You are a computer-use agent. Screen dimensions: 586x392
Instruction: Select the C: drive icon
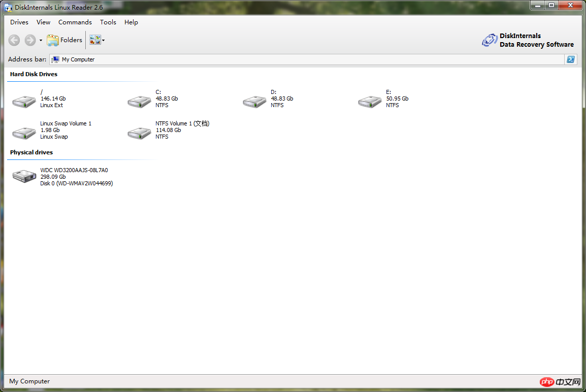pyautogui.click(x=140, y=102)
